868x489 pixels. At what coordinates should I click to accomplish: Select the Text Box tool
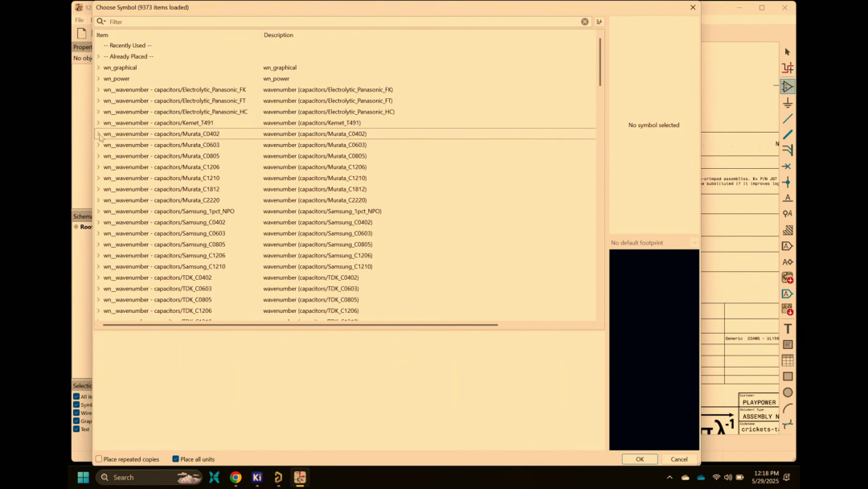787,344
